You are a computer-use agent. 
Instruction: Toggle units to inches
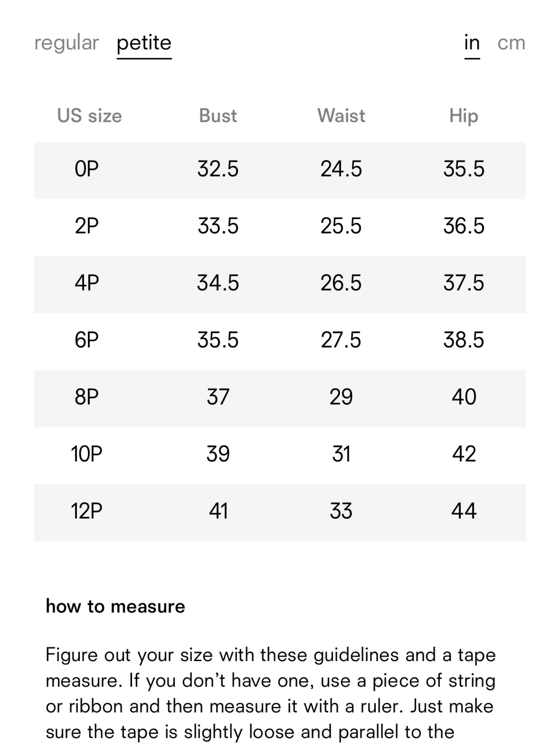472,44
